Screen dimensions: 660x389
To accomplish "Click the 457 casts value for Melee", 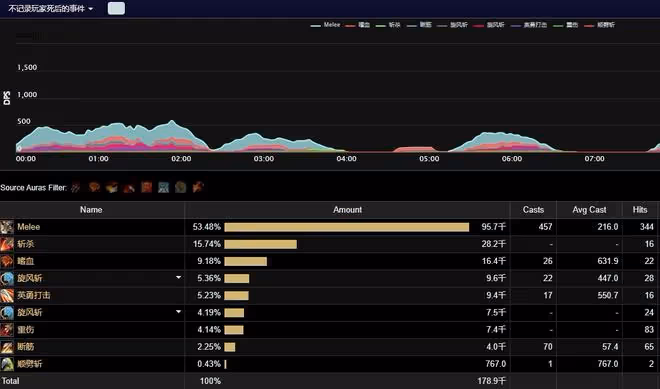I will pos(545,227).
